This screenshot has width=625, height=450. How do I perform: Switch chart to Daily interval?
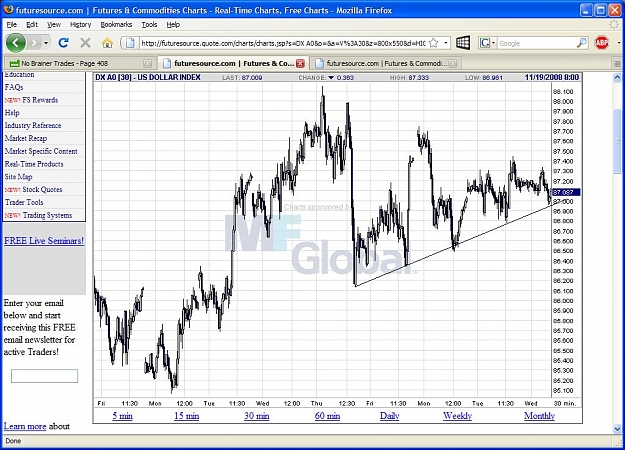click(389, 416)
